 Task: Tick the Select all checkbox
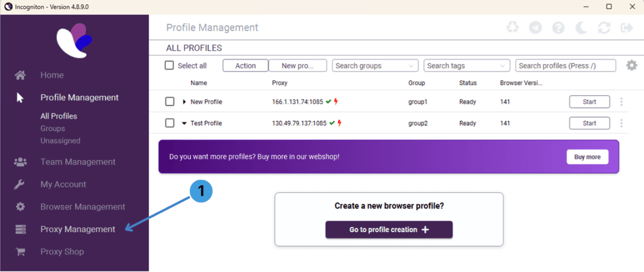169,66
